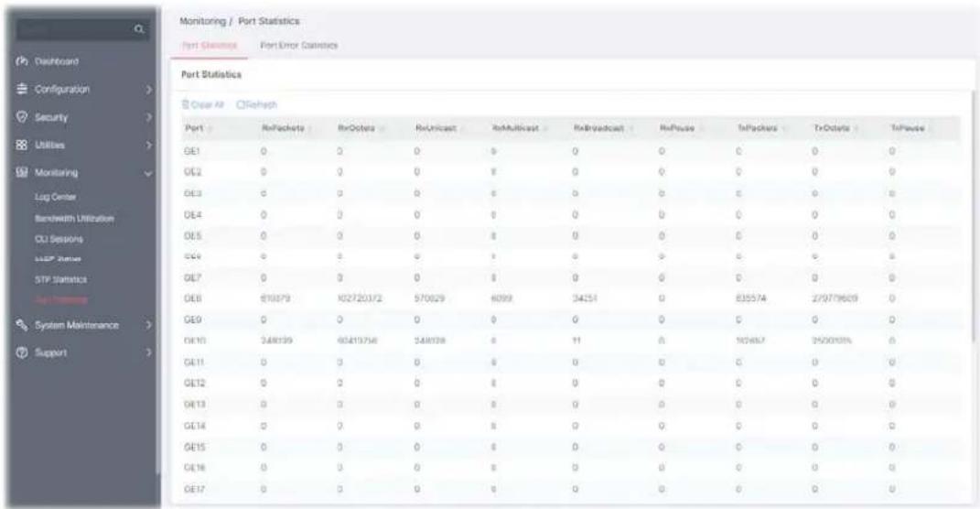Select the GE9 port row label
The height and width of the screenshot is (509, 980).
click(192, 319)
